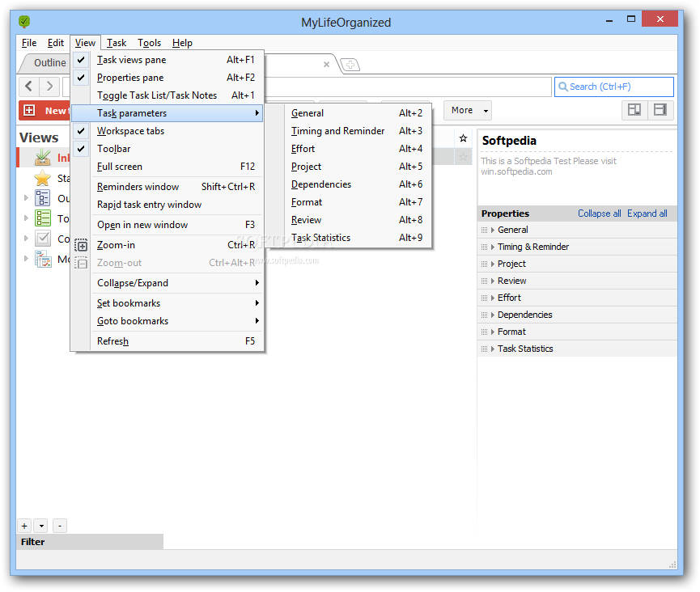Select the Inbox view icon

coord(43,158)
